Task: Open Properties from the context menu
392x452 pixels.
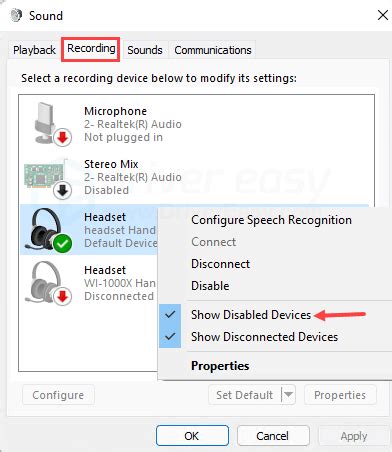Action: pos(220,366)
